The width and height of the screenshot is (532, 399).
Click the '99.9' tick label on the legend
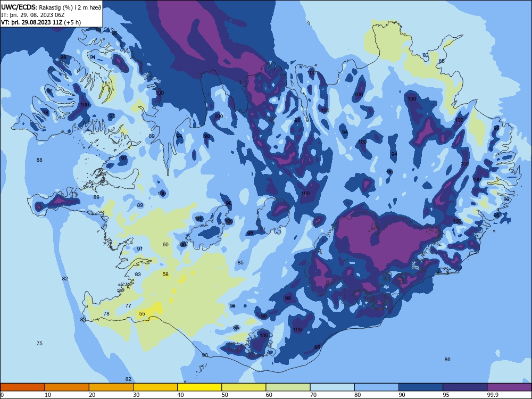coord(492,395)
